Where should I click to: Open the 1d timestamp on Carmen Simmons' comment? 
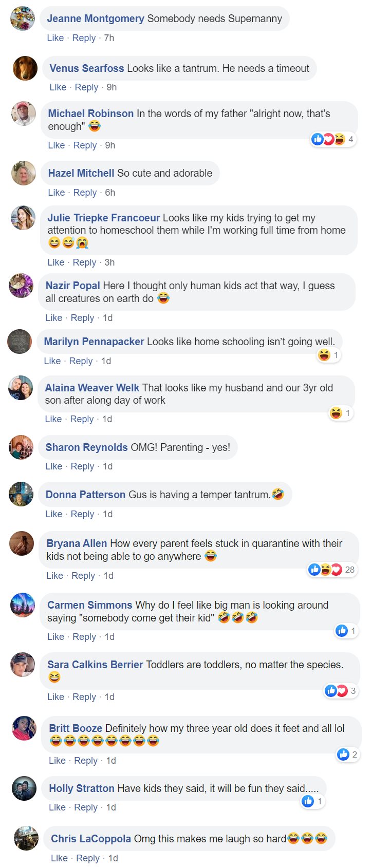[109, 637]
